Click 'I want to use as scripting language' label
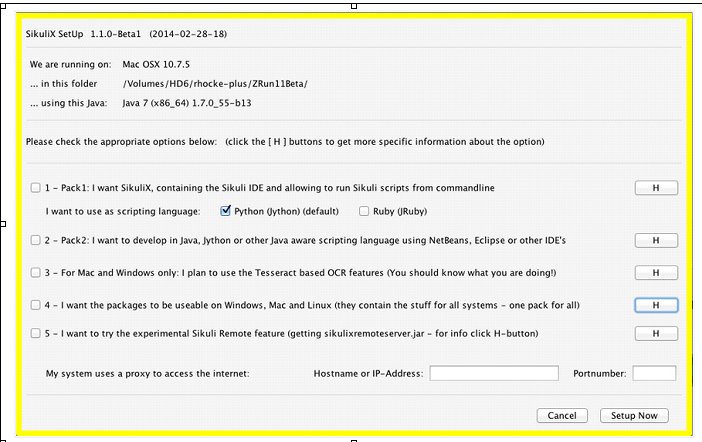Image resolution: width=702 pixels, height=442 pixels. (x=123, y=211)
